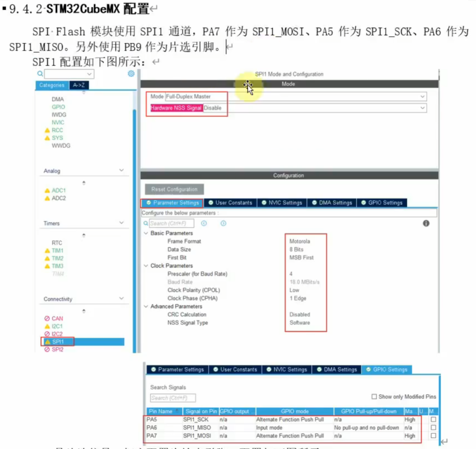Collapse the Advanced Parameters group

tap(146, 306)
